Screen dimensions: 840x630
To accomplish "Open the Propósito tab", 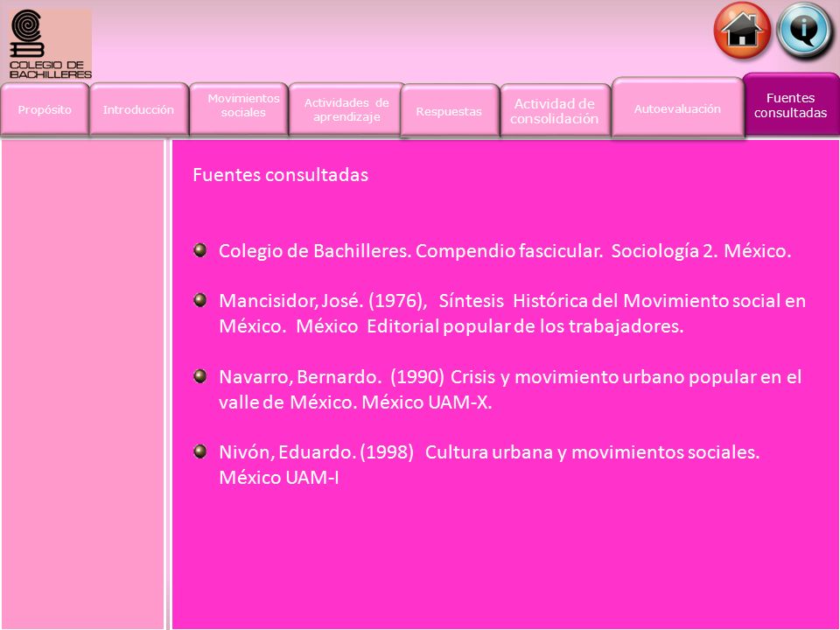I will click(x=45, y=109).
